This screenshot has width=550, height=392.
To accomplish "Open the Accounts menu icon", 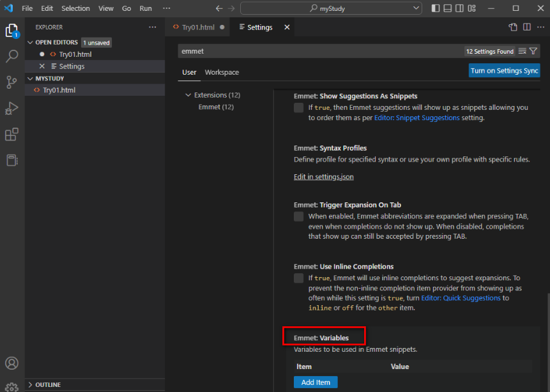I will click(x=12, y=363).
